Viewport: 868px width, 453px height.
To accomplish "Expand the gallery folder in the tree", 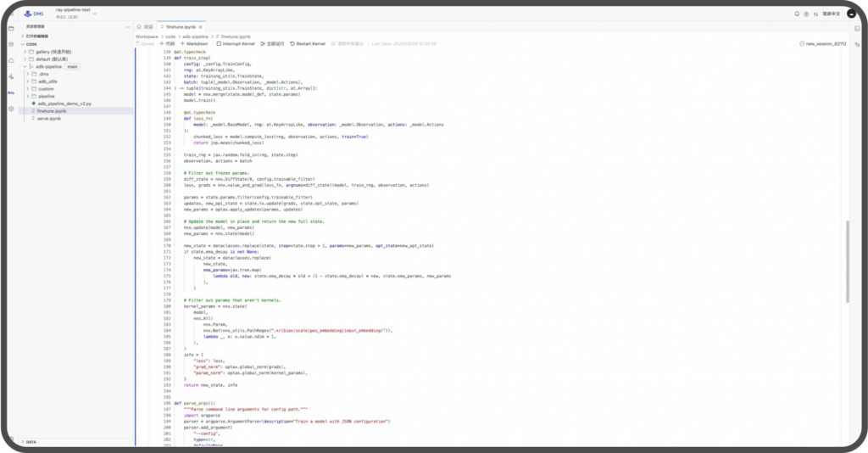I will pos(25,51).
